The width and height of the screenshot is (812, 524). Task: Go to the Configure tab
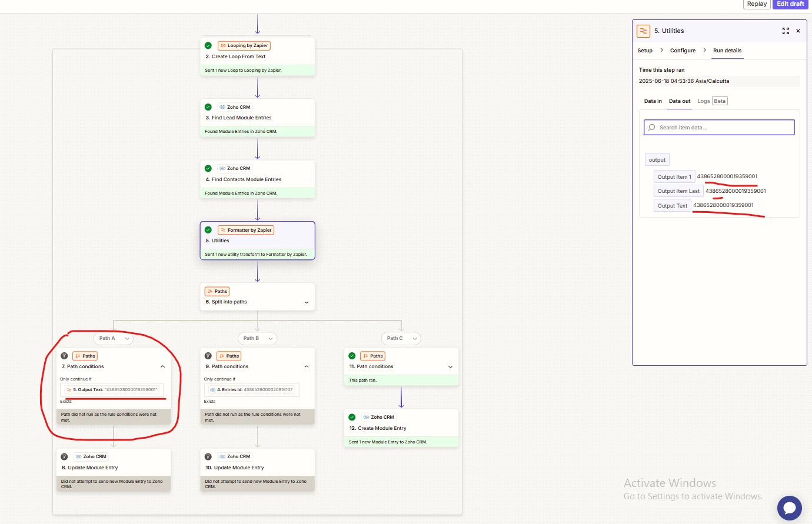pos(683,51)
